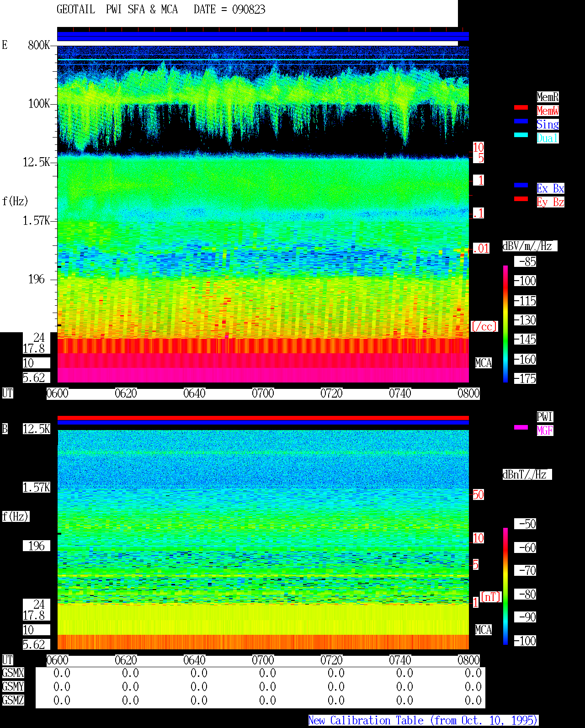The image size is (585, 728).
Task: Select the PWI legend label
Action: click(545, 417)
